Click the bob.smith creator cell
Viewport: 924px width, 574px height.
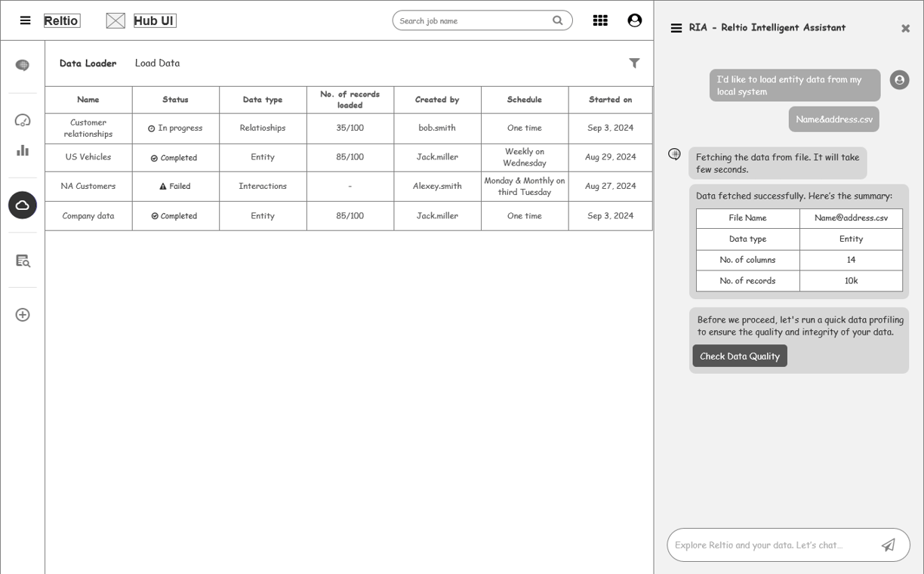(x=438, y=128)
